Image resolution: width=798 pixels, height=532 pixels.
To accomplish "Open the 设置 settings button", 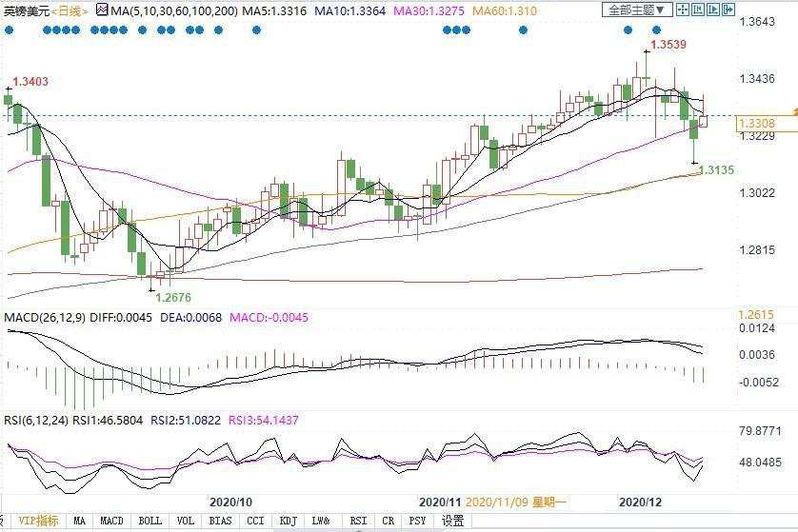I will 452,521.
